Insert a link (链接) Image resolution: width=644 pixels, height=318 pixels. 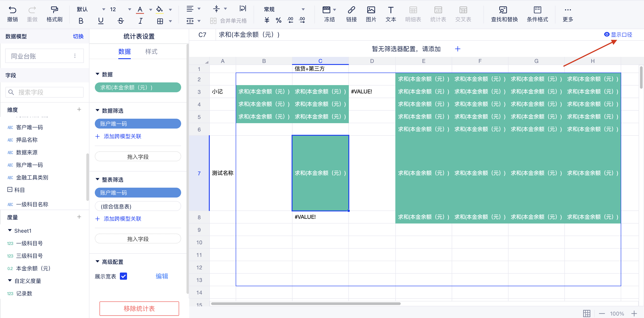click(351, 10)
